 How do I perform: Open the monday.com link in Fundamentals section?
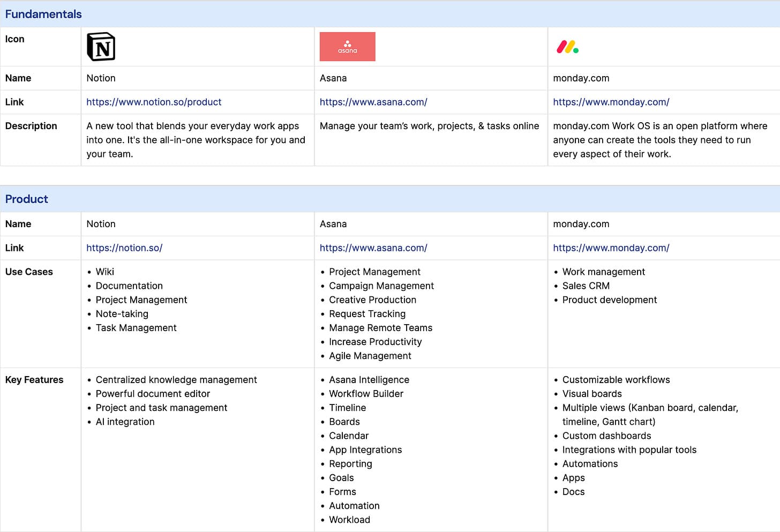pyautogui.click(x=611, y=102)
